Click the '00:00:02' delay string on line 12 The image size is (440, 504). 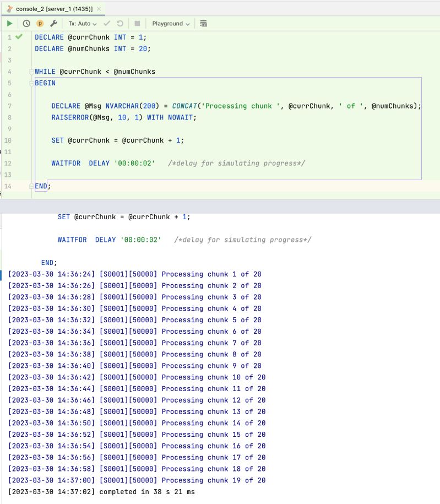coord(134,163)
